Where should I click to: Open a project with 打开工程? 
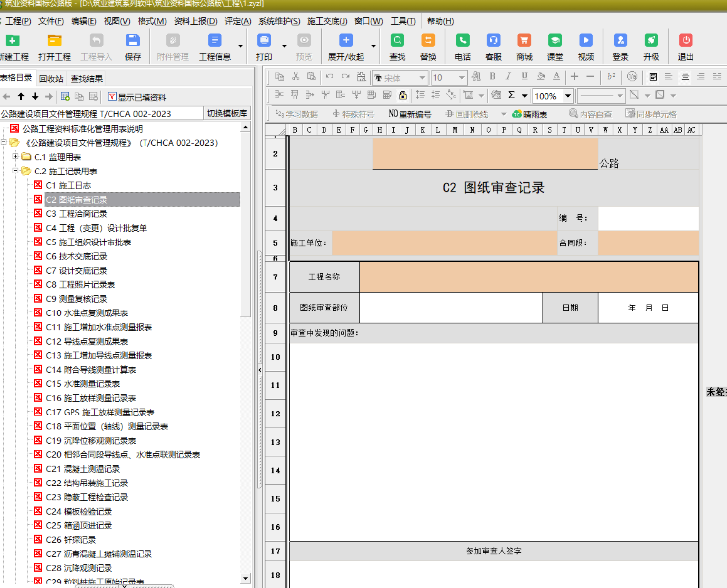click(54, 41)
